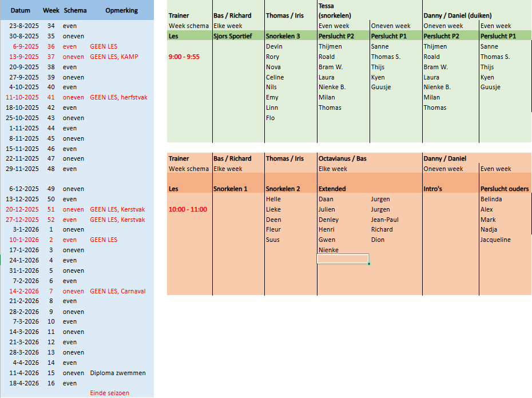Image resolution: width=532 pixels, height=398 pixels.
Task: Click the Snorkelen 1 lesson header
Action: 231,189
